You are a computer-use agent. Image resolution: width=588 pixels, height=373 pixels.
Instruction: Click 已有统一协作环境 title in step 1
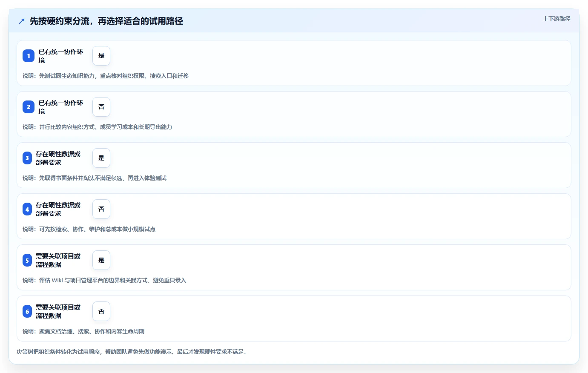click(x=61, y=56)
